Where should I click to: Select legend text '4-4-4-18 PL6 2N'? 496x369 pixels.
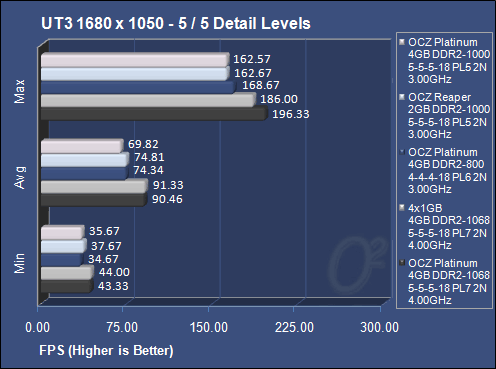pyautogui.click(x=447, y=177)
